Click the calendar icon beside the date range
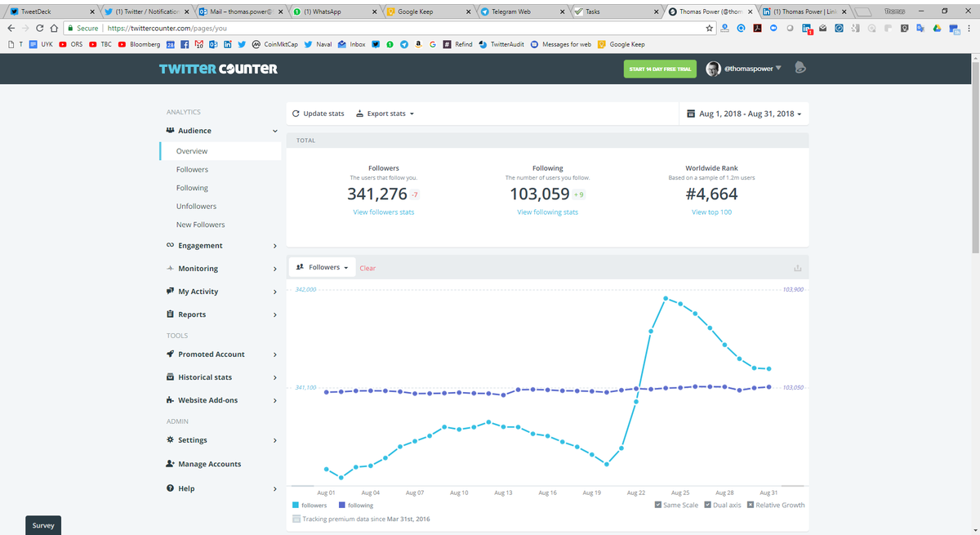Screen dimensions: 980x535 pos(692,114)
